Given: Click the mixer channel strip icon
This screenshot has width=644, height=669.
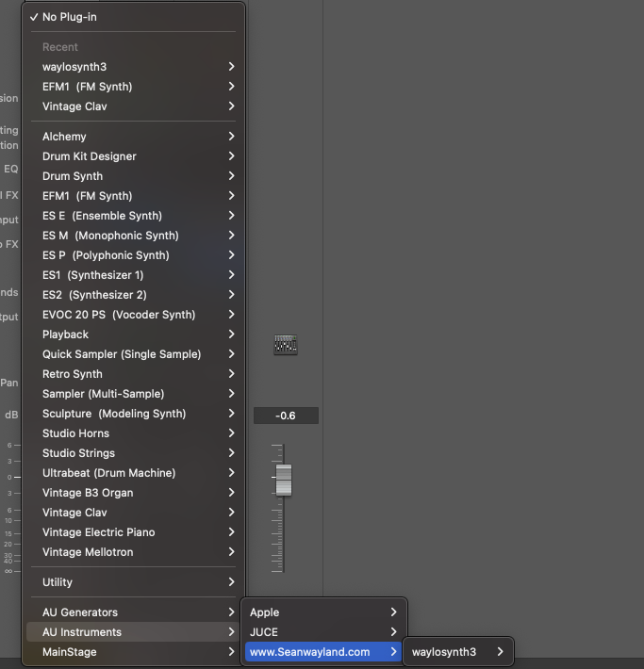Looking at the screenshot, I should click(286, 345).
